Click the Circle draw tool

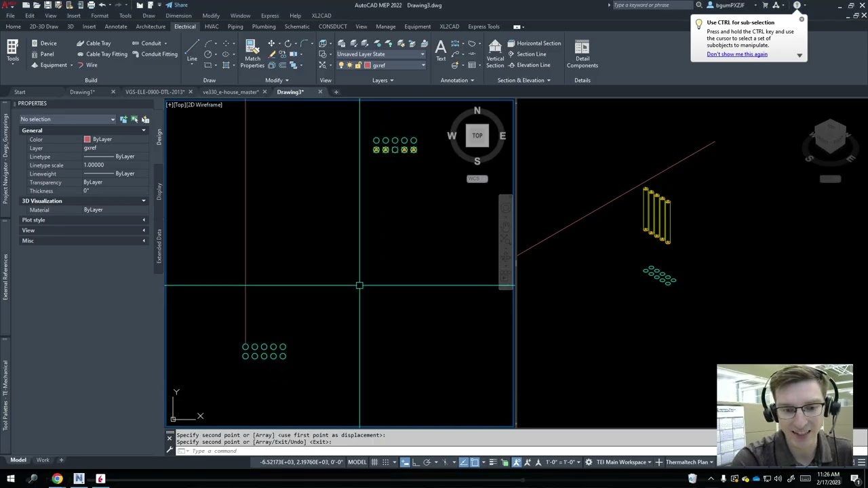208,54
